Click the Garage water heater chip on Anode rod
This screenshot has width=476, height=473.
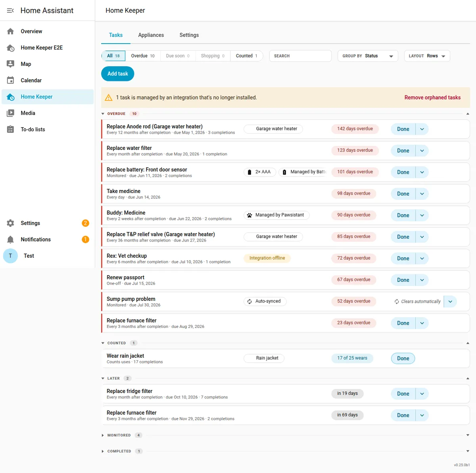click(273, 129)
